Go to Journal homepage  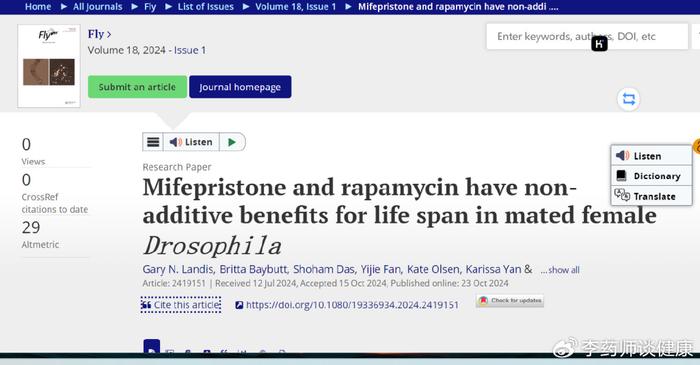[x=240, y=87]
